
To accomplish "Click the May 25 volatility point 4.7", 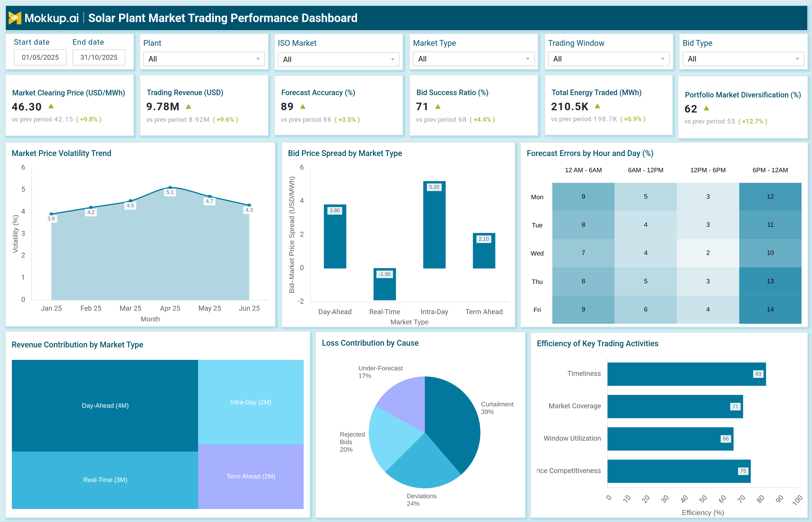I will click(210, 196).
